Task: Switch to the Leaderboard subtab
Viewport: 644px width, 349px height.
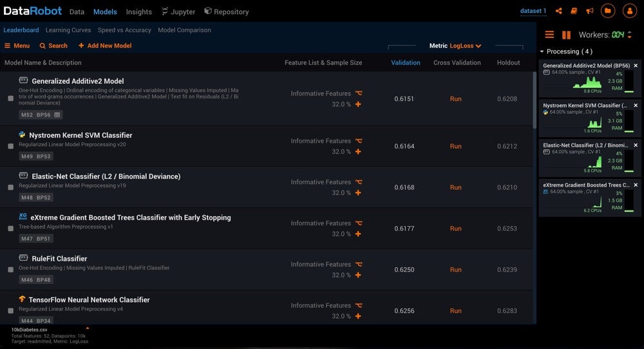Action: tap(21, 30)
